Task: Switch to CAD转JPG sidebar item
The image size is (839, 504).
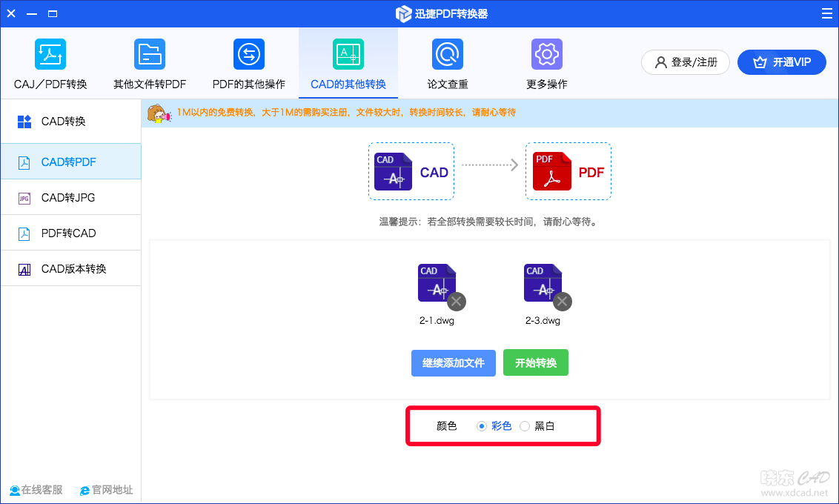Action: point(70,197)
